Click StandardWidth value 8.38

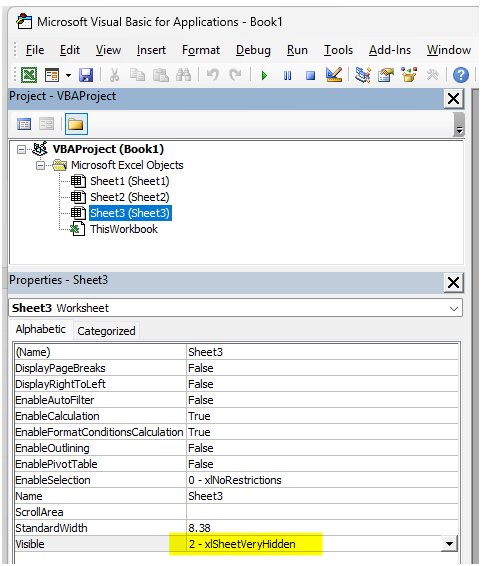click(x=322, y=528)
